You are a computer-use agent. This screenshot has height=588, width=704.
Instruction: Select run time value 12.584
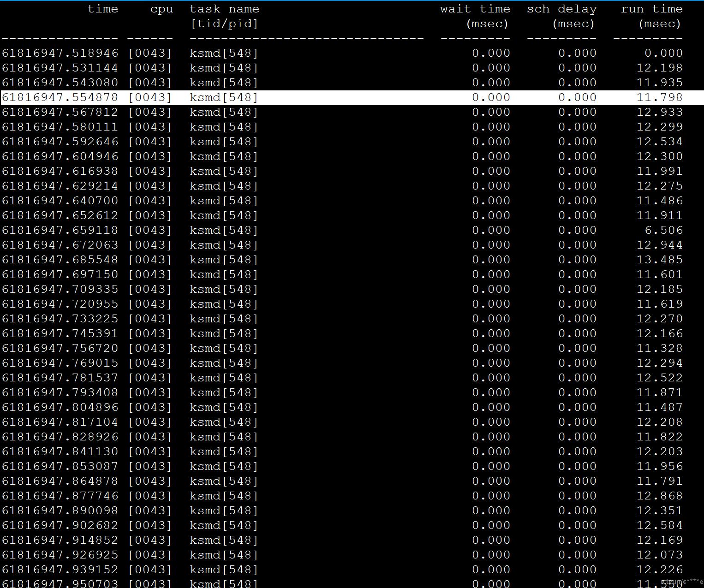click(660, 525)
